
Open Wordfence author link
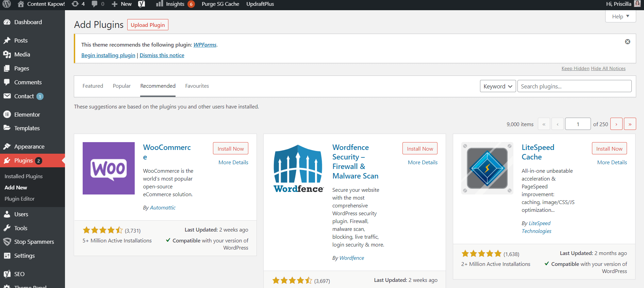[352, 258]
